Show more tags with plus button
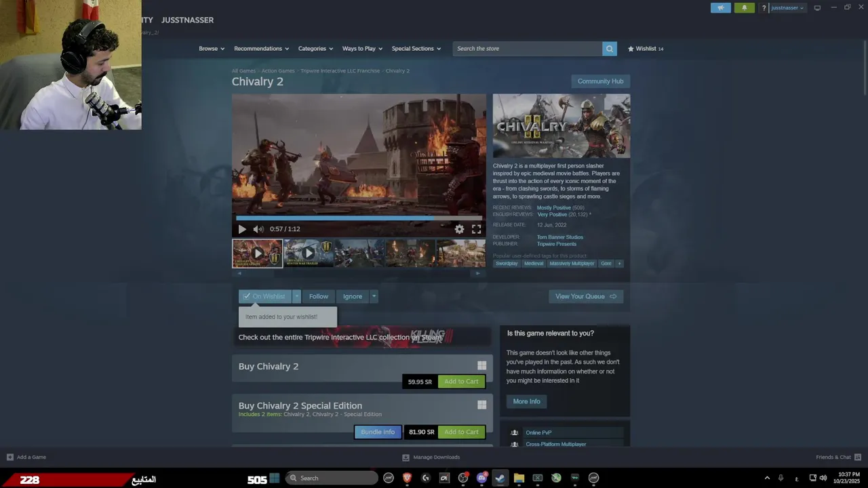The image size is (868, 488). pyautogui.click(x=619, y=264)
